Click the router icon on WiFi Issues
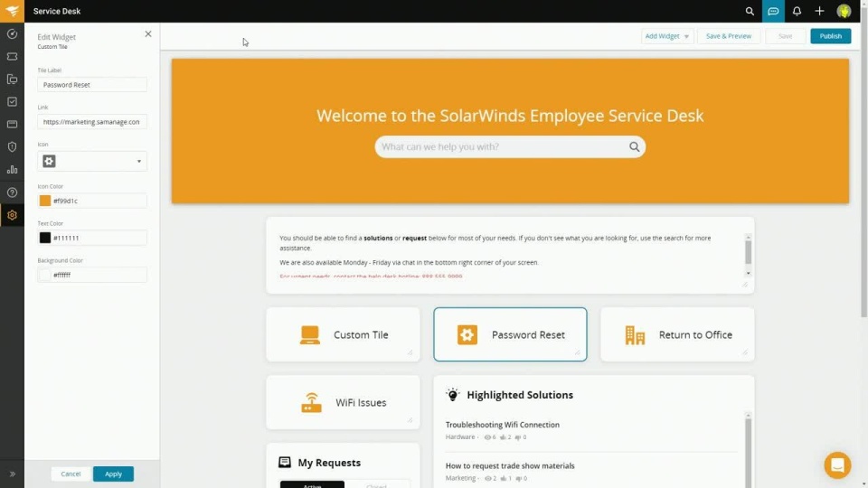Screen dimensions: 868x488 311,402
